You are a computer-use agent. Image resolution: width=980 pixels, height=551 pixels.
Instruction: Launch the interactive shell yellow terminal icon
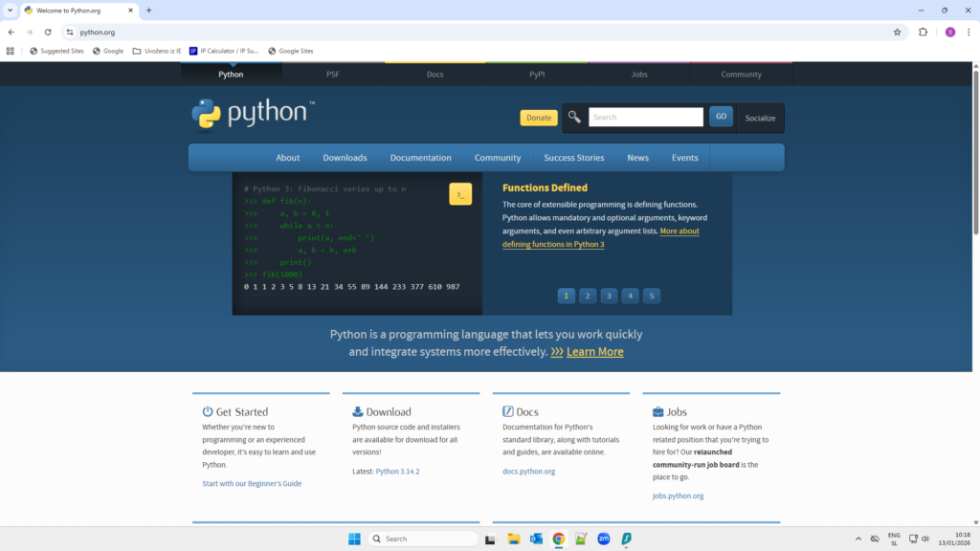point(460,193)
